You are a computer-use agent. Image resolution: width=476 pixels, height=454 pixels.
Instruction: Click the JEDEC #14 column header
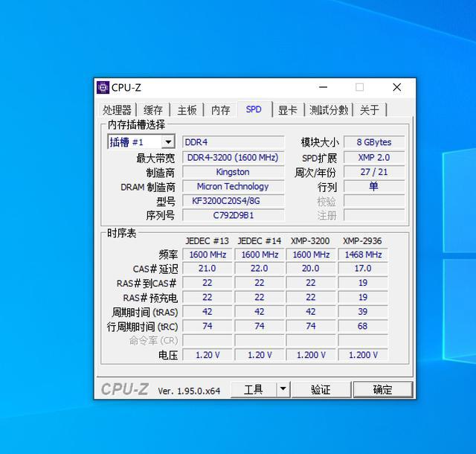point(260,241)
